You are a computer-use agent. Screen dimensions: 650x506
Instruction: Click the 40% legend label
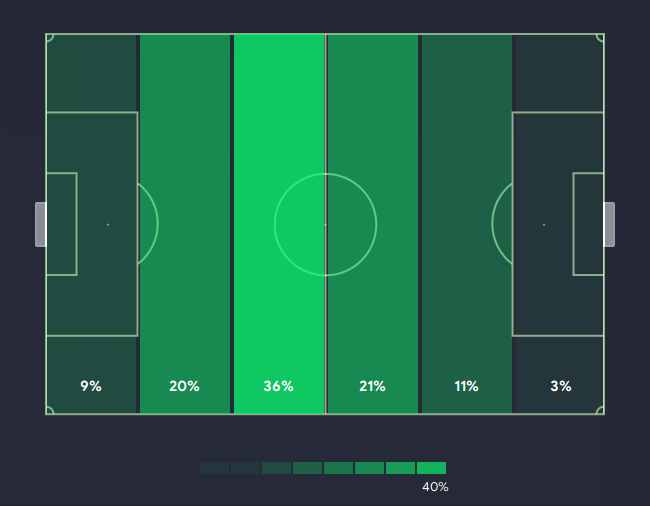coord(435,487)
